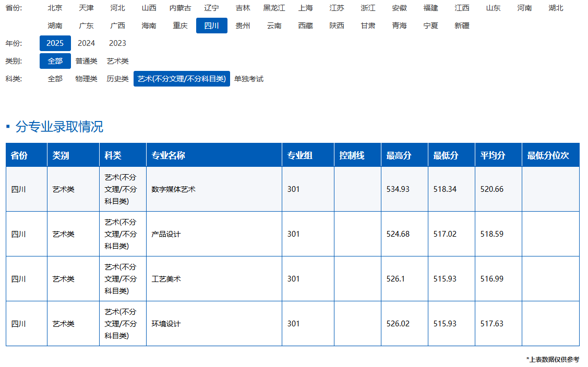
Task: Select 甘肃 province filter
Action: click(368, 26)
